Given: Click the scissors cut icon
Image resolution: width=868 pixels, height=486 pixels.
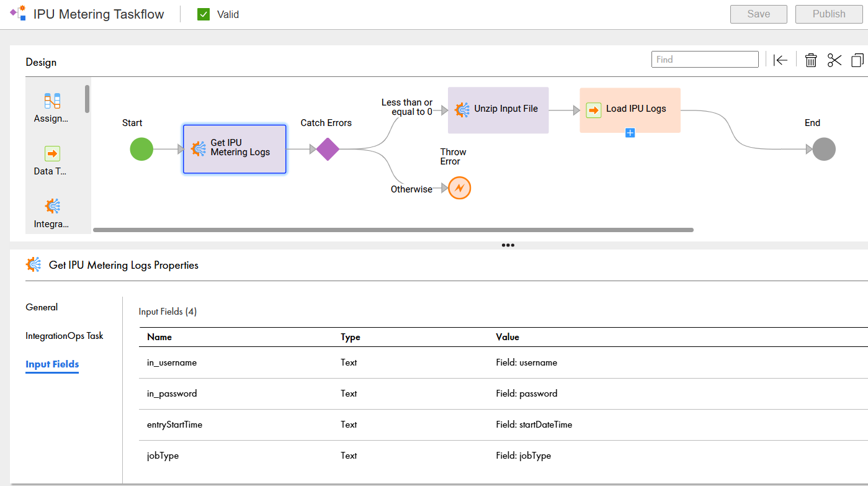Looking at the screenshot, I should click(x=834, y=60).
